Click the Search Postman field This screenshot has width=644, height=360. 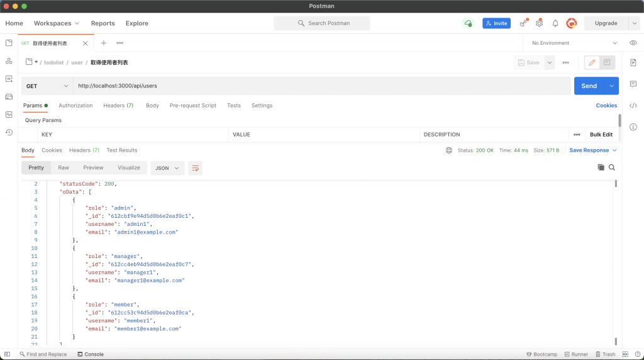pos(322,23)
